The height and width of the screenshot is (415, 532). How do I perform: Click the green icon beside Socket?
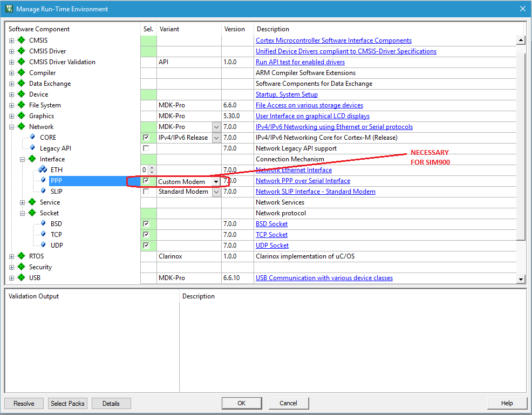point(32,213)
